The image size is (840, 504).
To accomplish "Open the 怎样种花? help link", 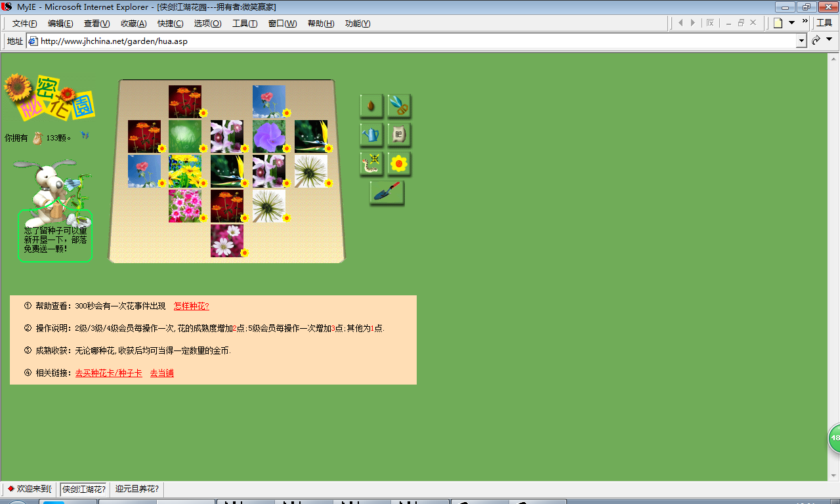I will tap(192, 306).
